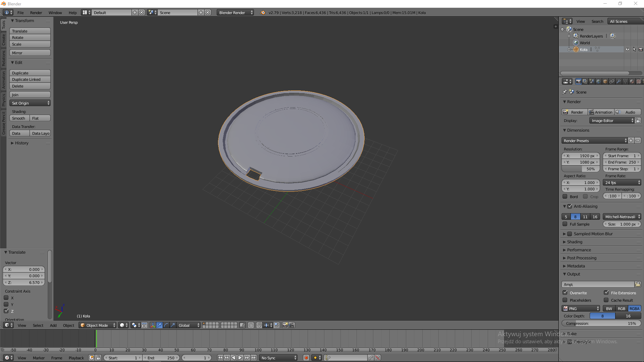Viewport: 644px width, 362px height.
Task: Enable the Full Sample checkbox
Action: tap(565, 224)
